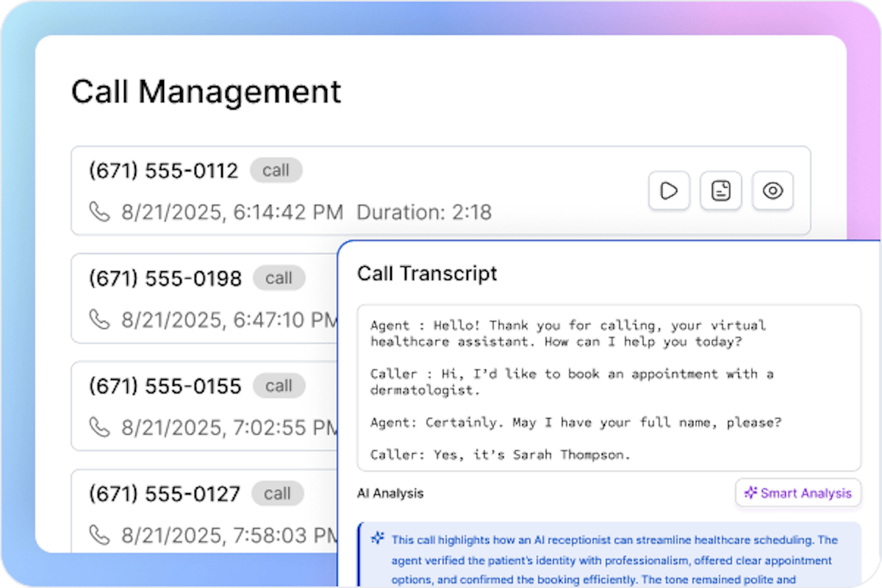Click the call badge on (671) 555-0112

276,171
